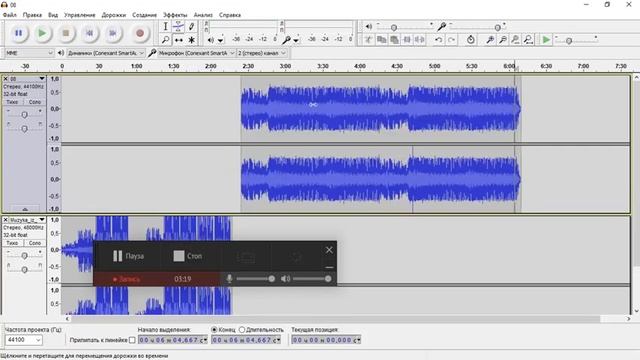Select the Envelope tool
The height and width of the screenshot is (360, 640).
178,27
